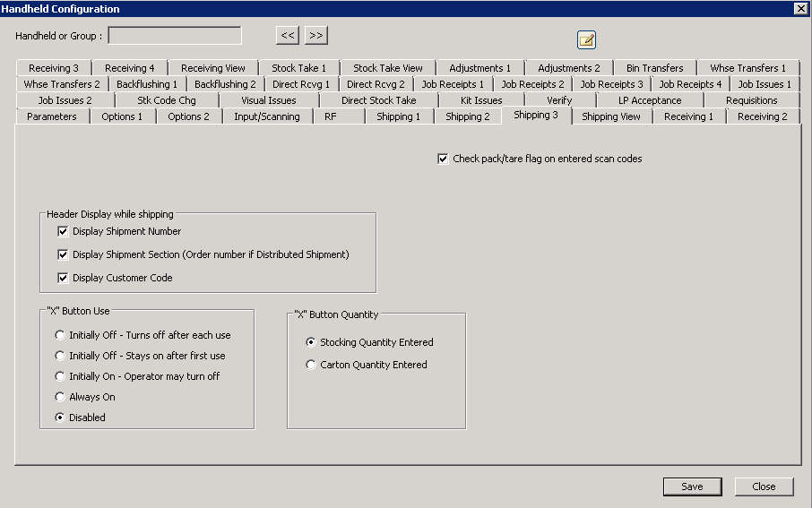Open the Parameters tab

tap(52, 116)
